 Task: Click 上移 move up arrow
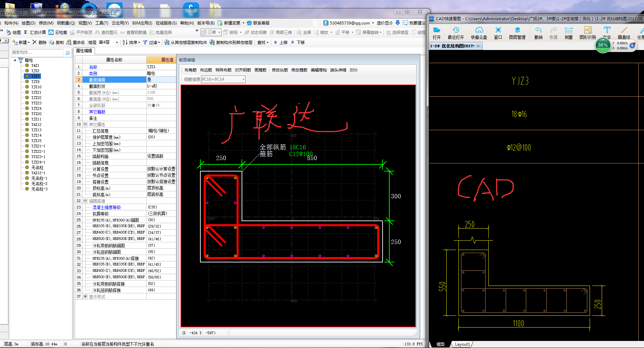(x=281, y=42)
